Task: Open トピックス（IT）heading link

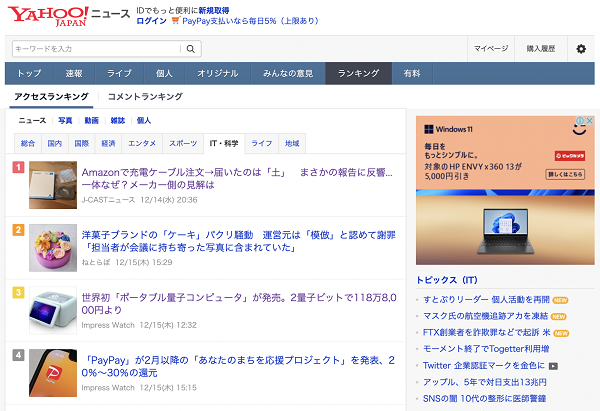Action: [x=447, y=280]
